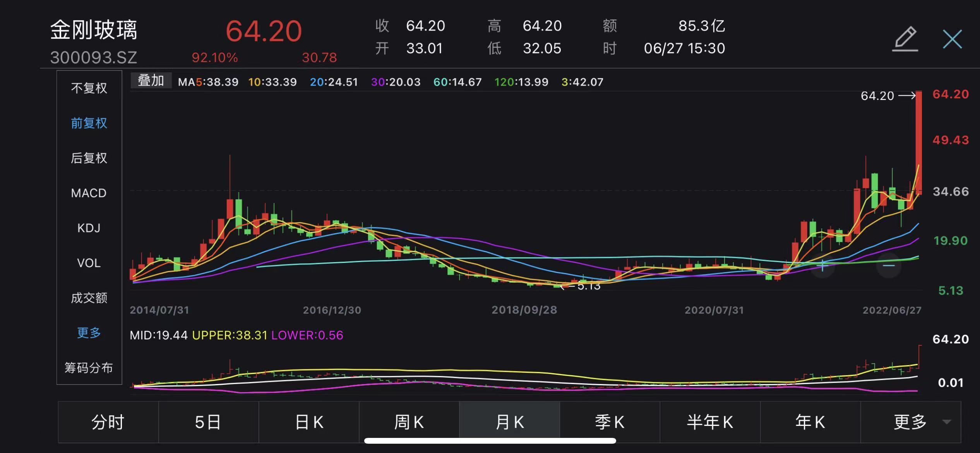Zoom in chart with plus button

coord(823,266)
